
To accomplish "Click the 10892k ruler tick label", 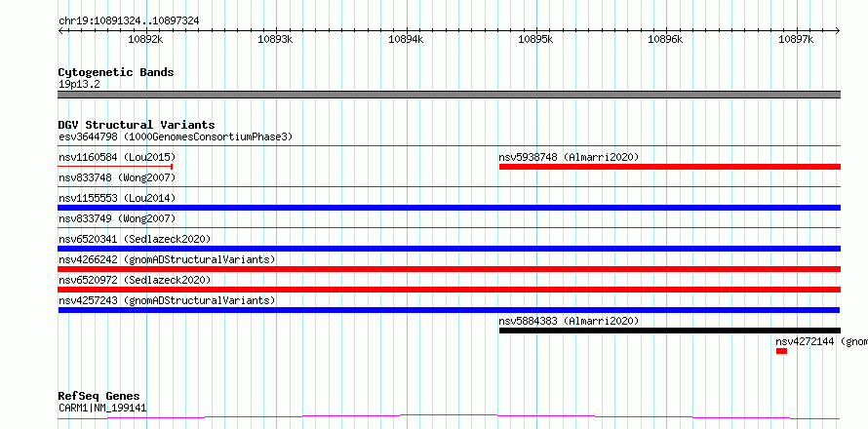I will pyautogui.click(x=145, y=39).
